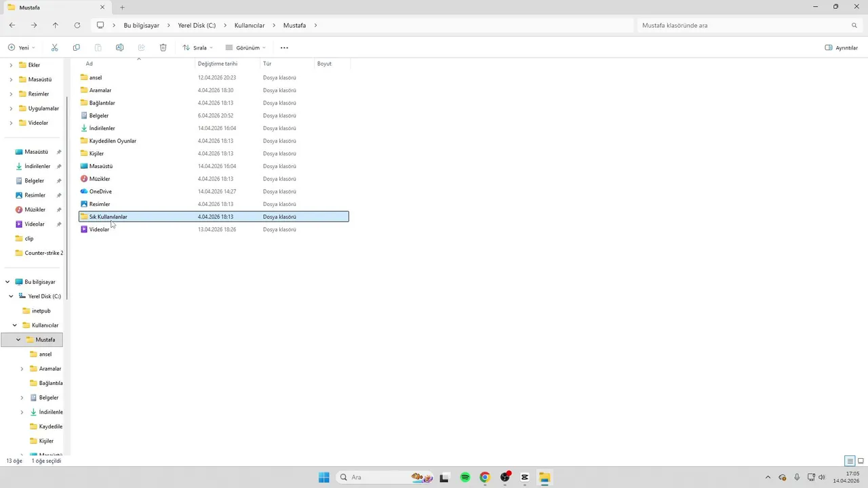Select the İndirilenler folder in file list
Viewport: 868px width, 488px height.
coord(214,128)
